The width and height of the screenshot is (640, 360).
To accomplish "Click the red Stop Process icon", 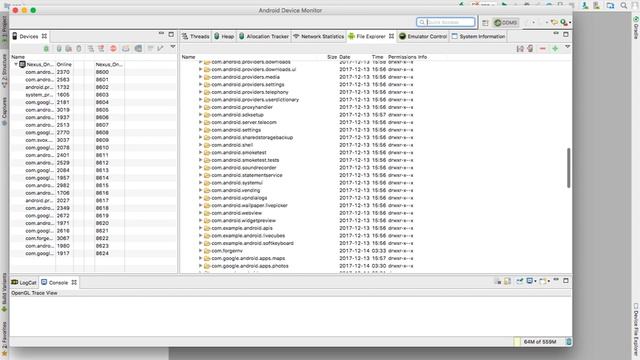I will (x=113, y=49).
